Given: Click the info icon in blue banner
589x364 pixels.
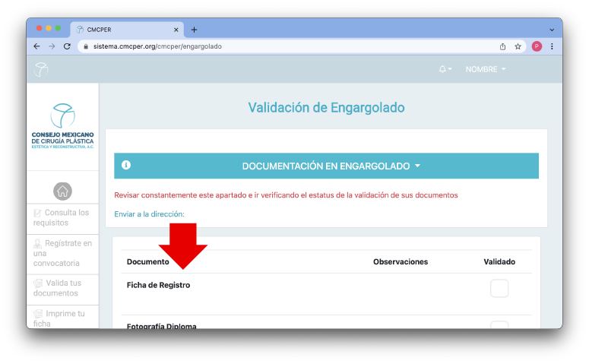Looking at the screenshot, I should [x=126, y=165].
